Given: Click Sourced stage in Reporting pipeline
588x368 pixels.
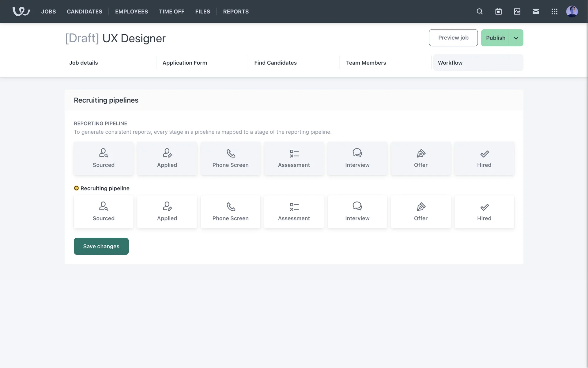Looking at the screenshot, I should 104,159.
